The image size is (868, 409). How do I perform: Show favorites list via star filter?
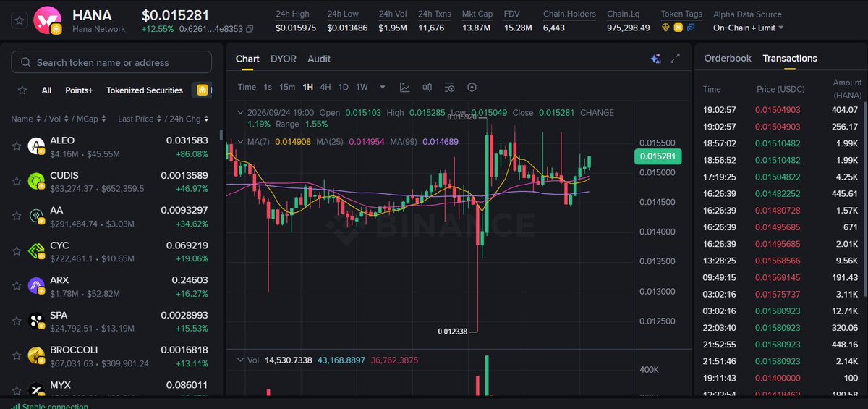[x=22, y=90]
